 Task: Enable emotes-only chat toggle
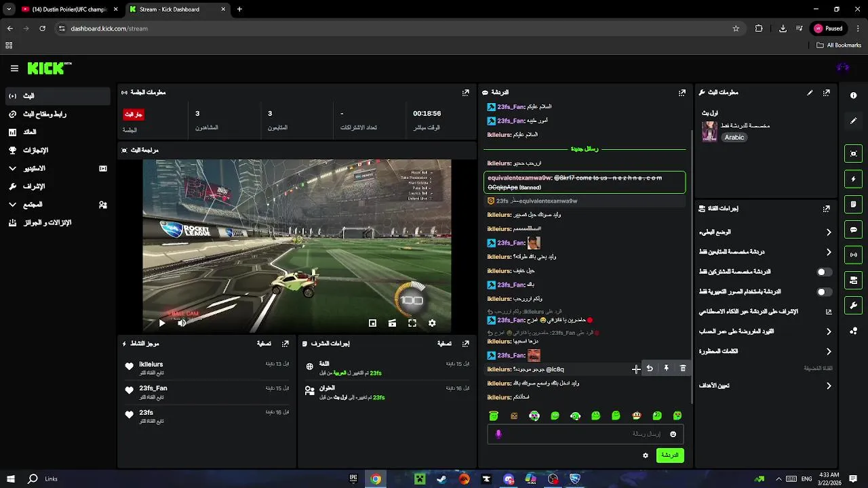tap(824, 292)
